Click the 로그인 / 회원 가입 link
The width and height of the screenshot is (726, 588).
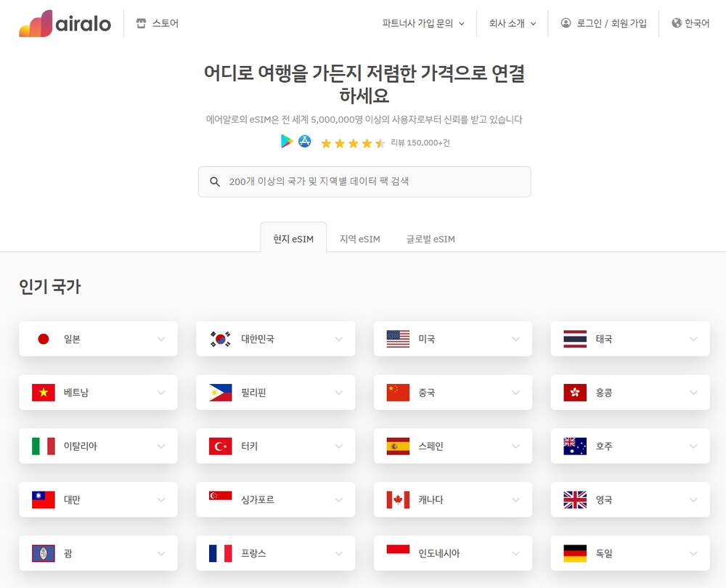coord(611,23)
